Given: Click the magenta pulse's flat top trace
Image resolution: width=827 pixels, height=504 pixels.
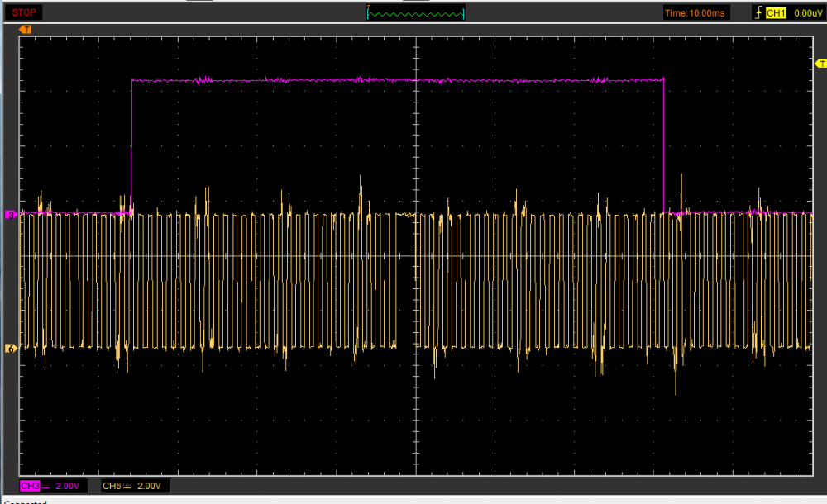Looking at the screenshot, I should coord(397,80).
